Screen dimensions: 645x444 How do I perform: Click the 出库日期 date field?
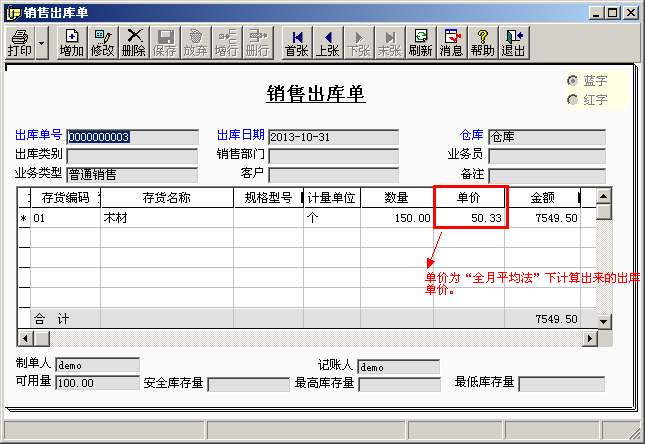pos(334,137)
